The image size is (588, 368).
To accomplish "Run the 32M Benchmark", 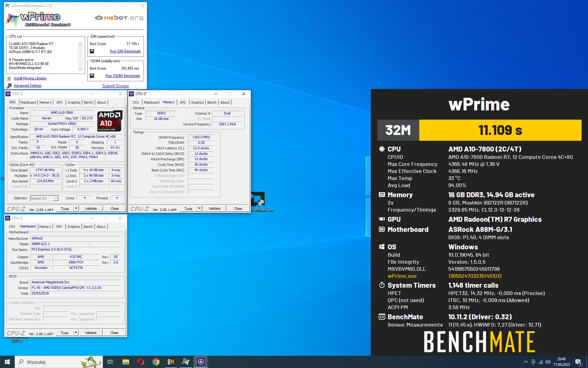I will pos(125,51).
